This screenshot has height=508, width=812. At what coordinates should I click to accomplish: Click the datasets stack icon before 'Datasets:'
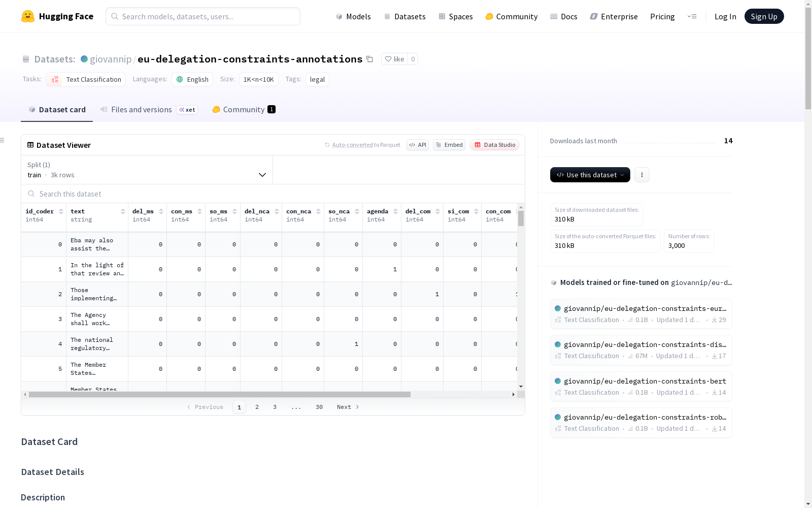point(26,59)
